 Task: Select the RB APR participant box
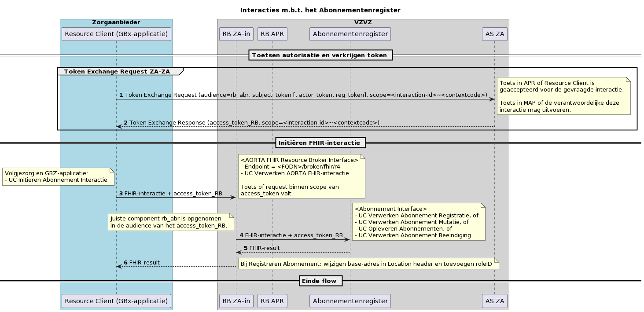coord(272,34)
